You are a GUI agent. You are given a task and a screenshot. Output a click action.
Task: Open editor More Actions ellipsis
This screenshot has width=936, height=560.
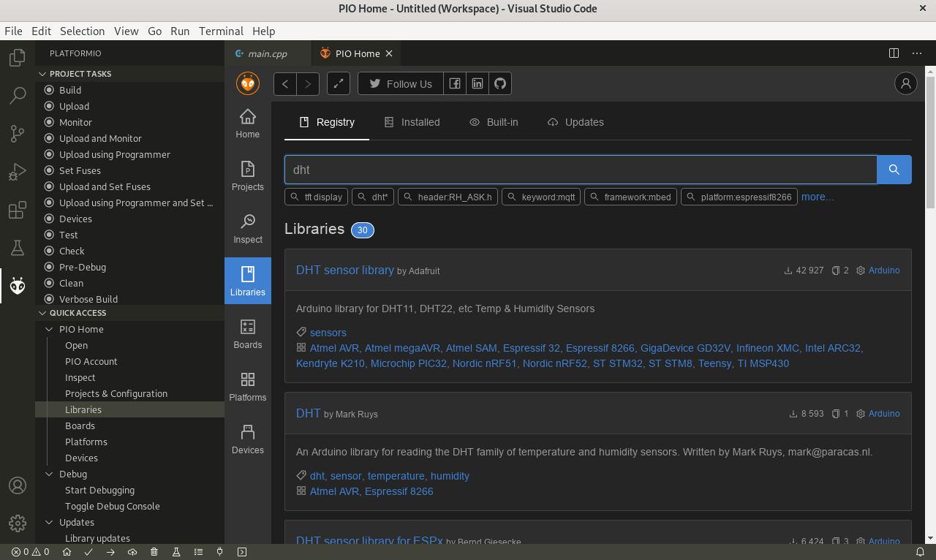pyautogui.click(x=917, y=53)
